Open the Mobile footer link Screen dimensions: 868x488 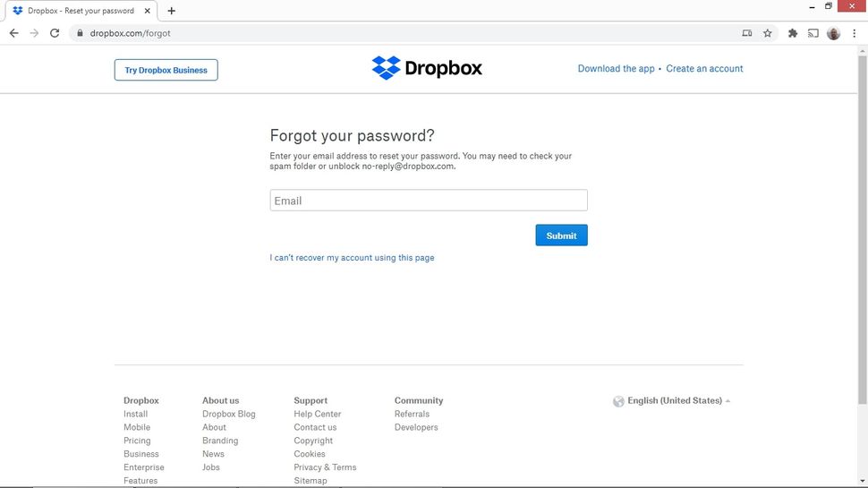[x=137, y=427]
